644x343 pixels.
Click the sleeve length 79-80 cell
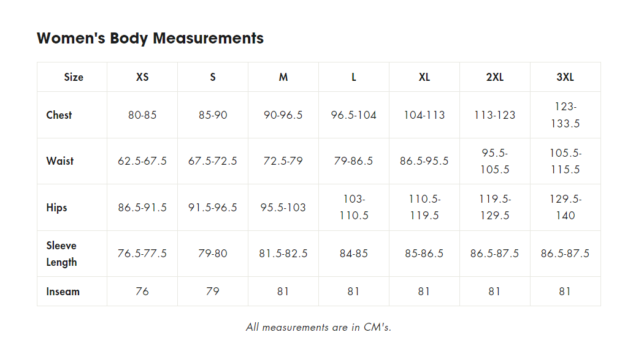pos(213,254)
